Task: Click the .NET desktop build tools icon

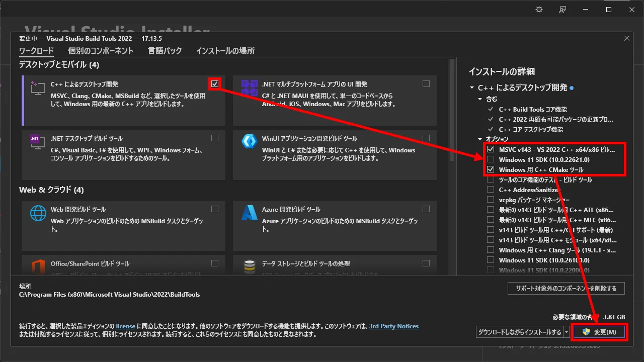Action: [38, 142]
